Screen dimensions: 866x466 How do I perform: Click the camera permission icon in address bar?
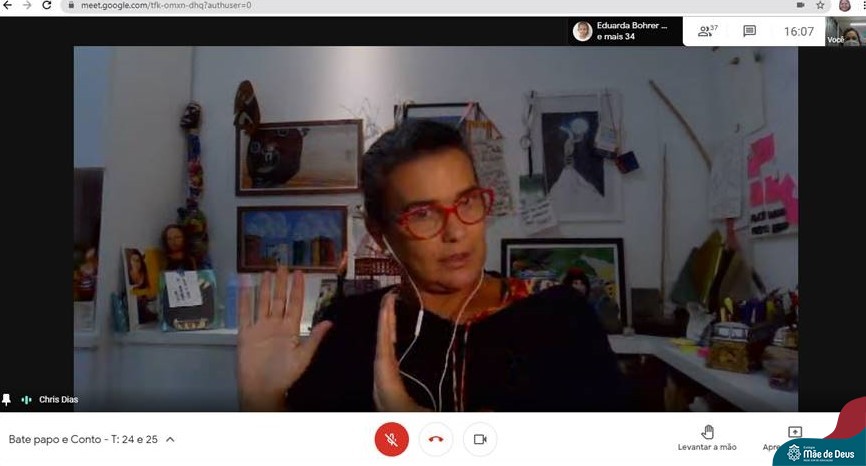click(800, 5)
